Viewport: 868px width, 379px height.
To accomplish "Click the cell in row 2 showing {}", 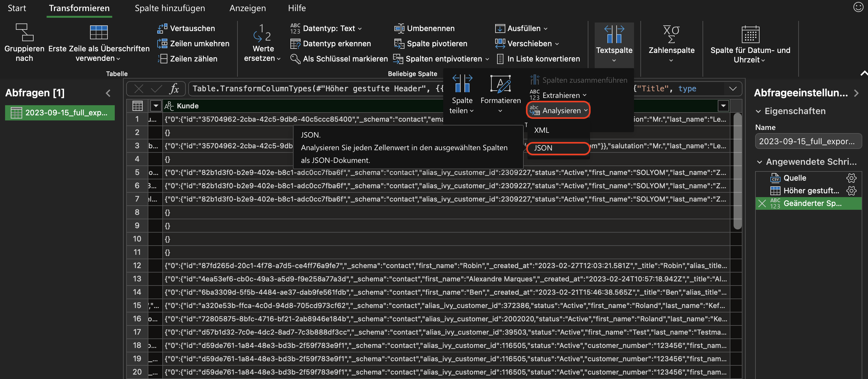I will coord(446,132).
